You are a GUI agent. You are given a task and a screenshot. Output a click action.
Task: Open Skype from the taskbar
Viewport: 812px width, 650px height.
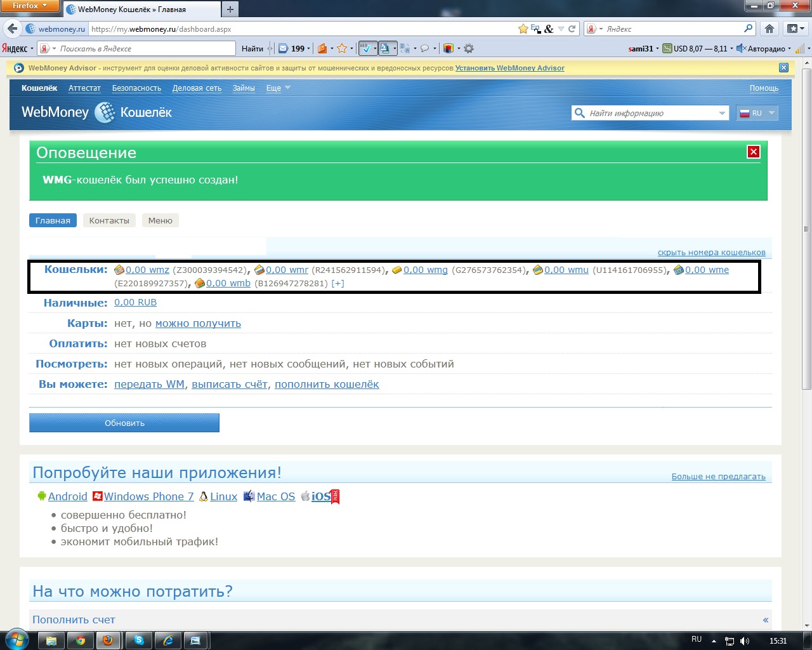click(x=138, y=640)
